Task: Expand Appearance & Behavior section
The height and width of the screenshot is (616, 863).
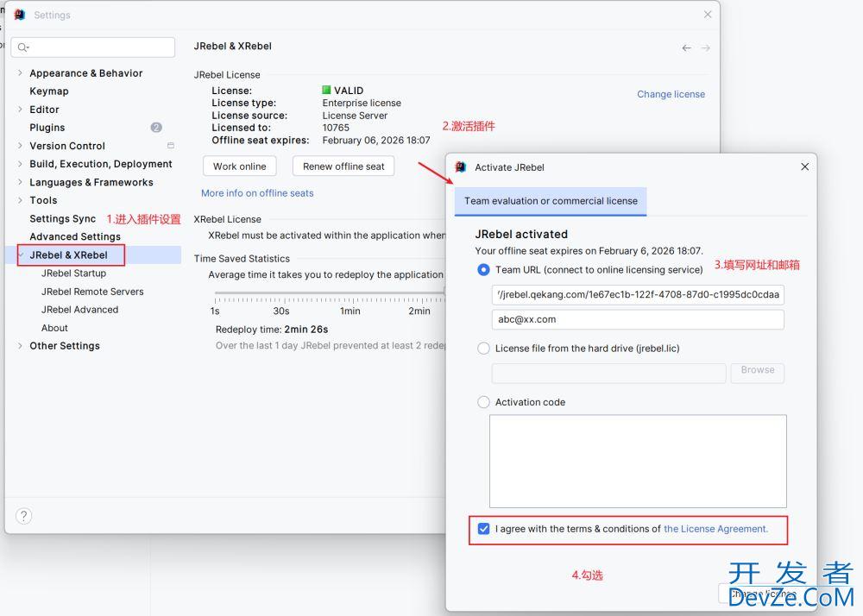Action: pyautogui.click(x=20, y=72)
